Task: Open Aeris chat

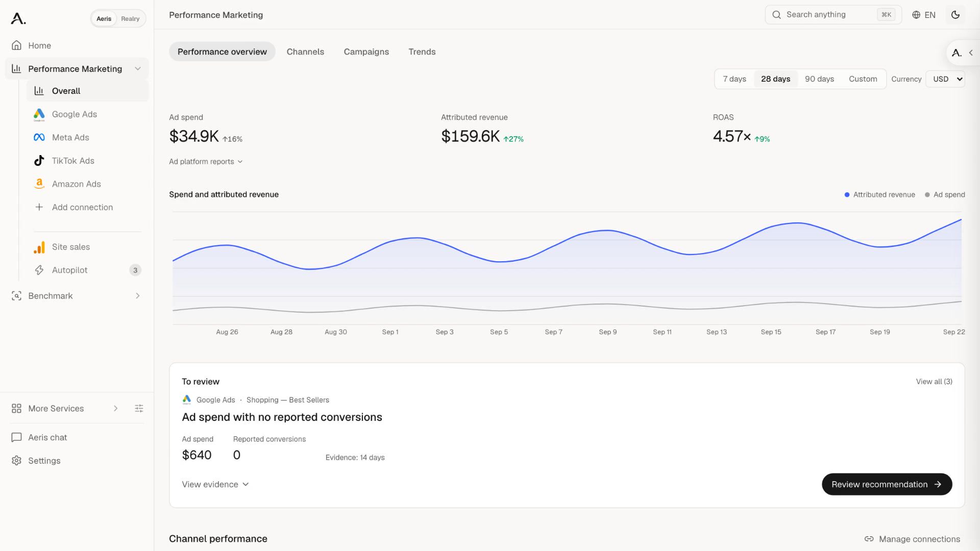Action: tap(77, 437)
